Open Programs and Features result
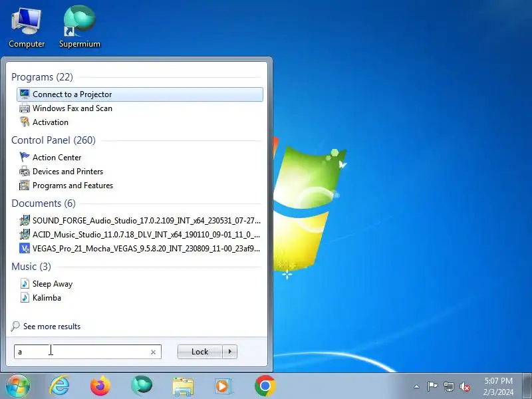 coord(140,186)
